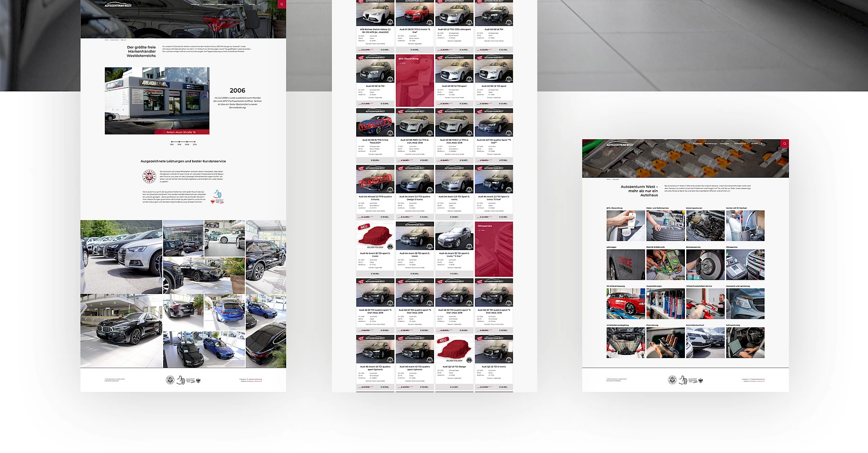Open Impressum in the history page footer
This screenshot has width=868, height=453.
pos(243,379)
